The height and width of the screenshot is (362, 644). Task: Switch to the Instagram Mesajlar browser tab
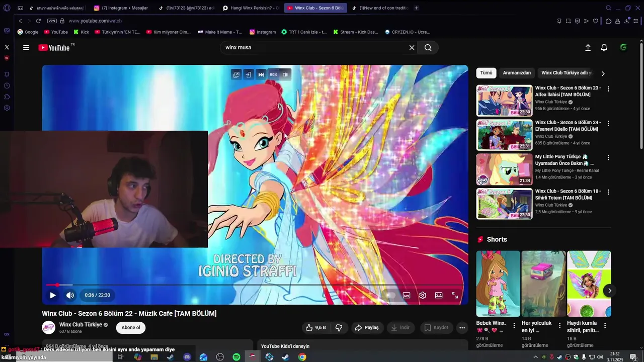pyautogui.click(x=121, y=8)
